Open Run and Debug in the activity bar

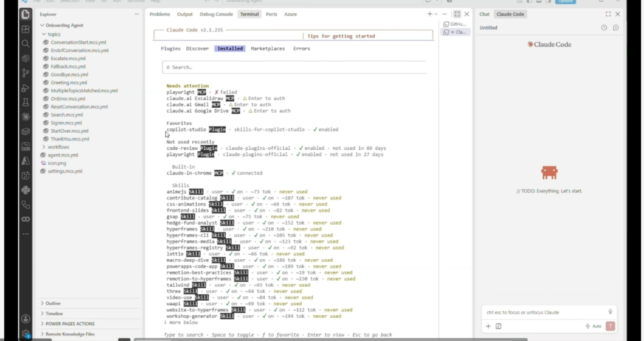(x=25, y=87)
